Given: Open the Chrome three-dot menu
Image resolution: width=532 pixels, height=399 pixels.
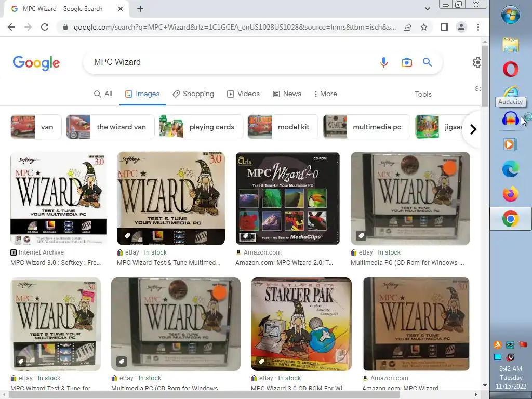Looking at the screenshot, I should coord(478,27).
